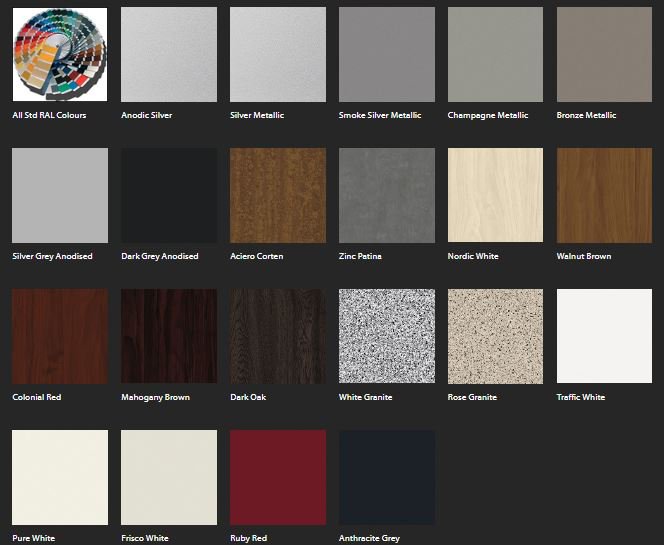Pick the Dark Grey Anodised swatch
Viewport: 664px width, 545px height.
coord(169,195)
